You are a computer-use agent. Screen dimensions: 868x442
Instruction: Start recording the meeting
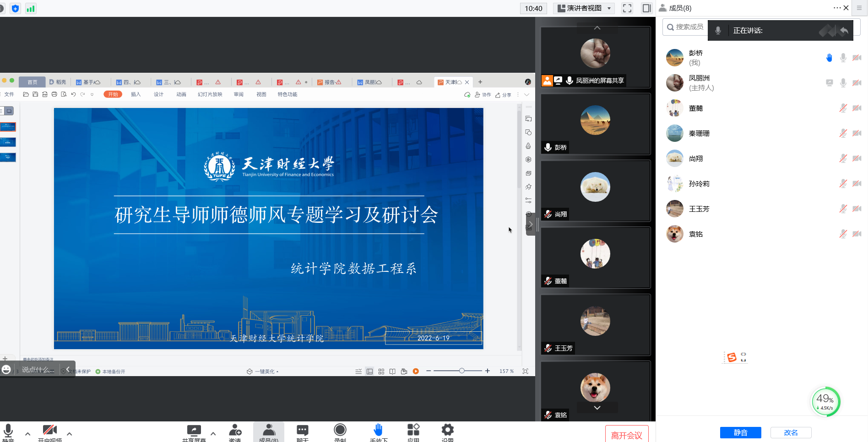(340, 432)
